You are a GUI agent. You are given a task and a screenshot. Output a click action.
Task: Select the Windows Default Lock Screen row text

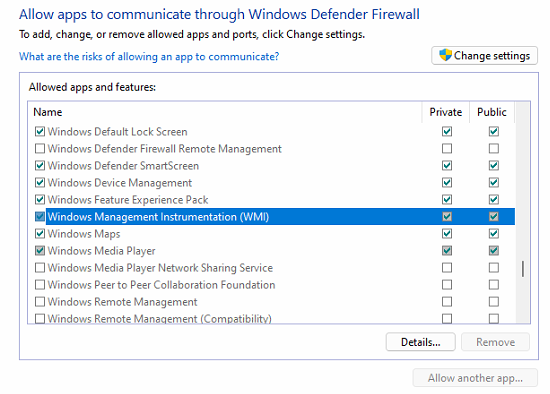118,132
